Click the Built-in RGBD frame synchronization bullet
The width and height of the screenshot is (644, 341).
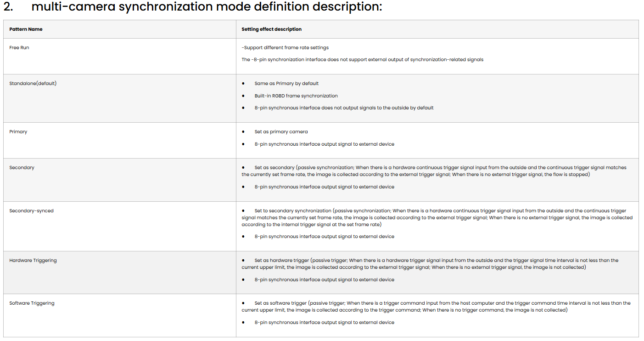click(296, 96)
